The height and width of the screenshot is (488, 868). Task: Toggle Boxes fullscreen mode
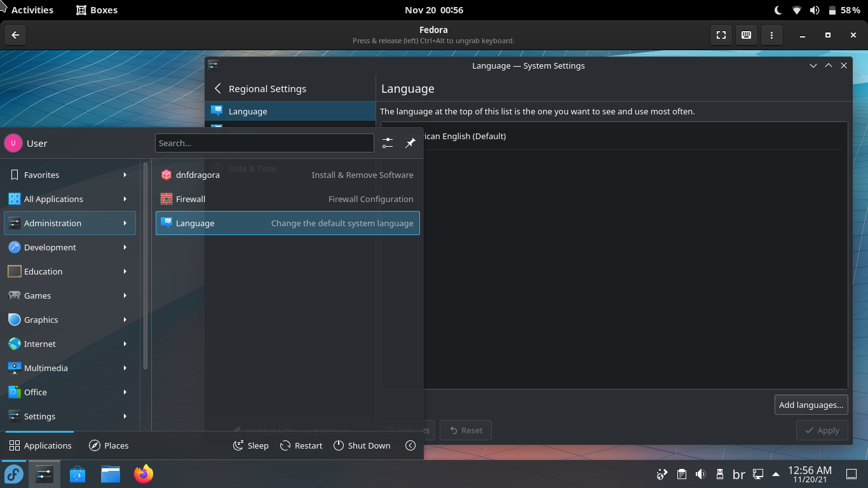coord(721,35)
